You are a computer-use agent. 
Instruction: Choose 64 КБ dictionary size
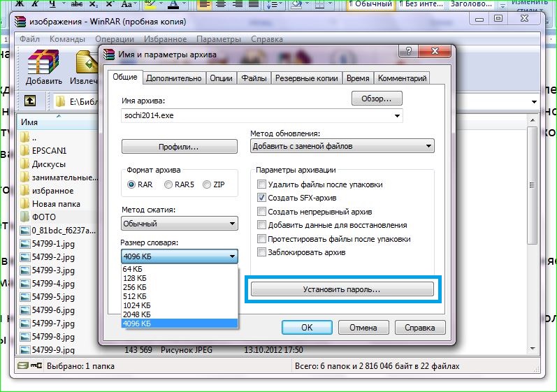coord(180,269)
